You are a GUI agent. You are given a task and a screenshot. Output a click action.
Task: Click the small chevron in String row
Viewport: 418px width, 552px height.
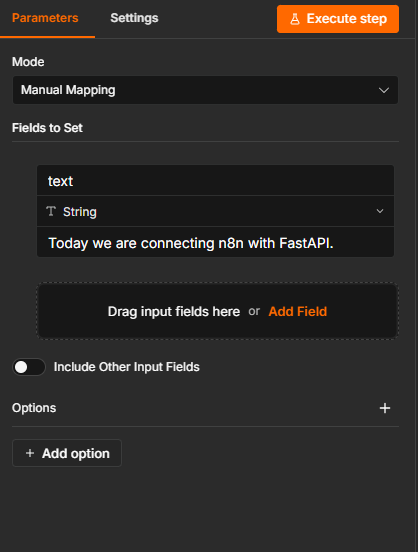tap(380, 211)
